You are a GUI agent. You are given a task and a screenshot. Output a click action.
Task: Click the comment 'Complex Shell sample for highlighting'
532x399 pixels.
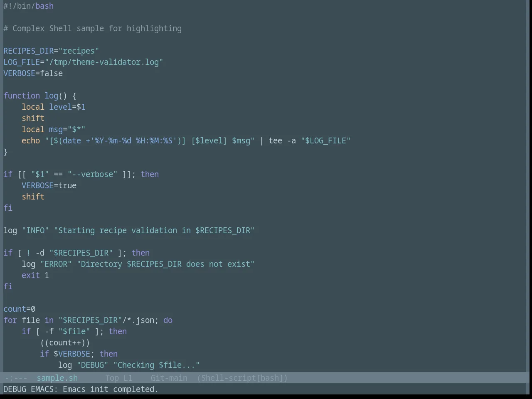(93, 28)
